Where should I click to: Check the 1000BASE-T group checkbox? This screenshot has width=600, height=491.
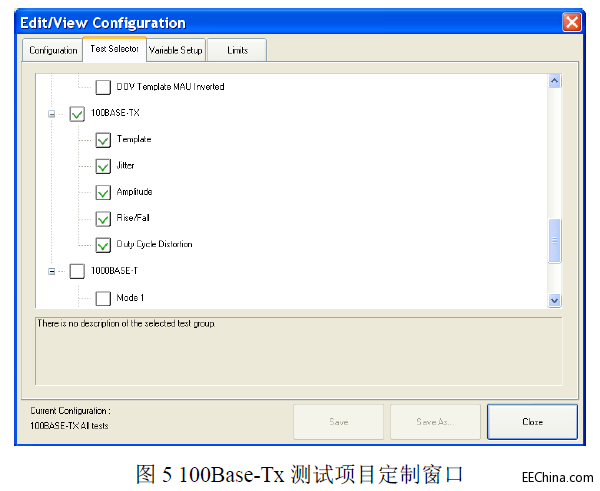[77, 271]
